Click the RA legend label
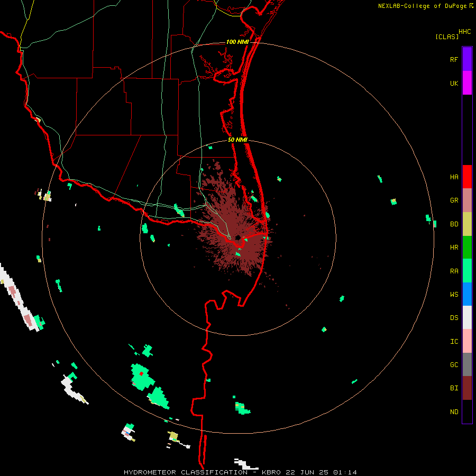 pos(454,271)
